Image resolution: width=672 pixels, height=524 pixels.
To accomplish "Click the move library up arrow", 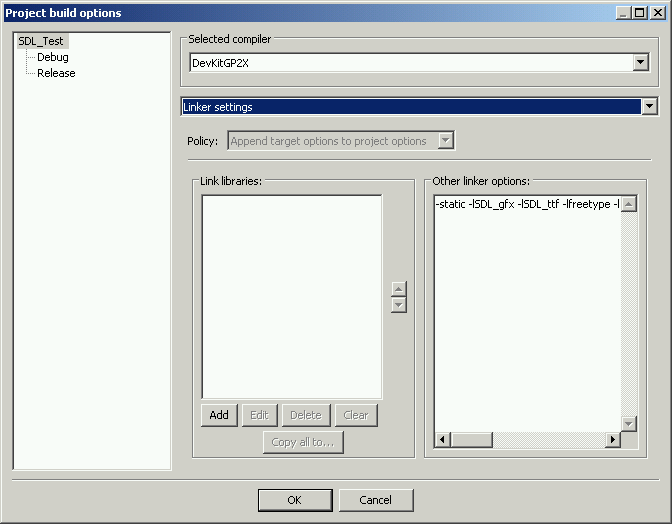I will 399,289.
